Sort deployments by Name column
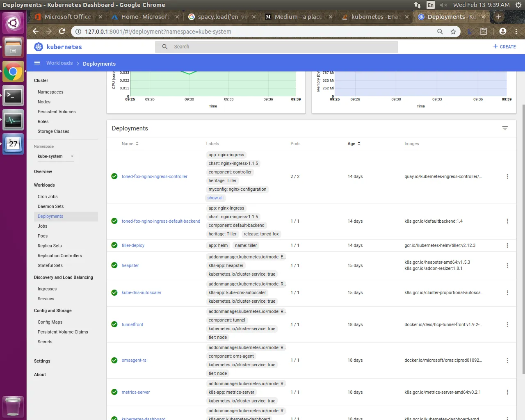 coord(130,144)
